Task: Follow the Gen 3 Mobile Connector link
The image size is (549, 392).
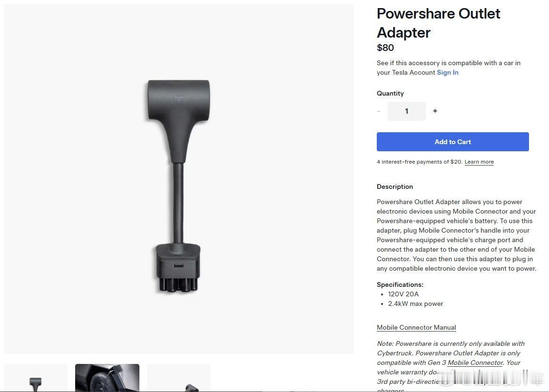Action: click(475, 363)
